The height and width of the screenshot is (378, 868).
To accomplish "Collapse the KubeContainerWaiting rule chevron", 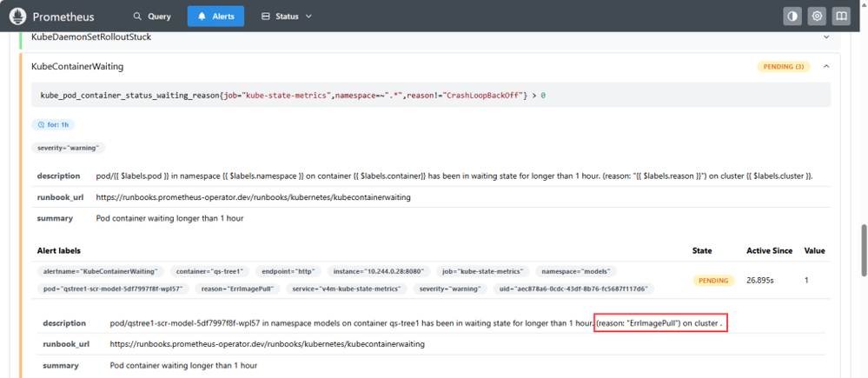I will click(x=826, y=66).
